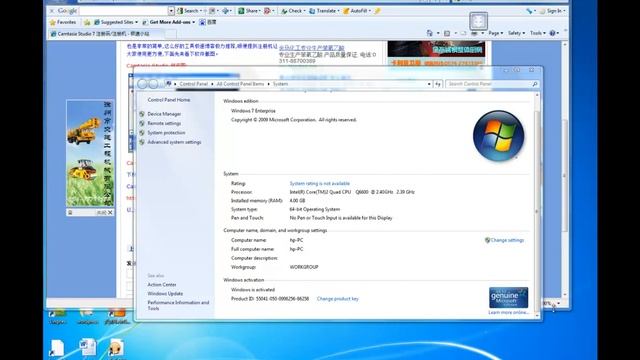Click the shield icon beside System protection
640x360 pixels.
(x=142, y=133)
